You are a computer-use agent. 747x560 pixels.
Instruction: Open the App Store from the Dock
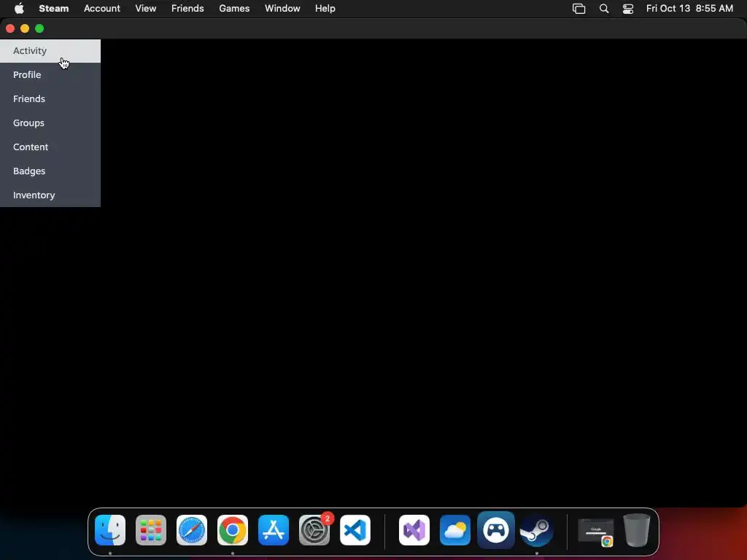pos(274,530)
